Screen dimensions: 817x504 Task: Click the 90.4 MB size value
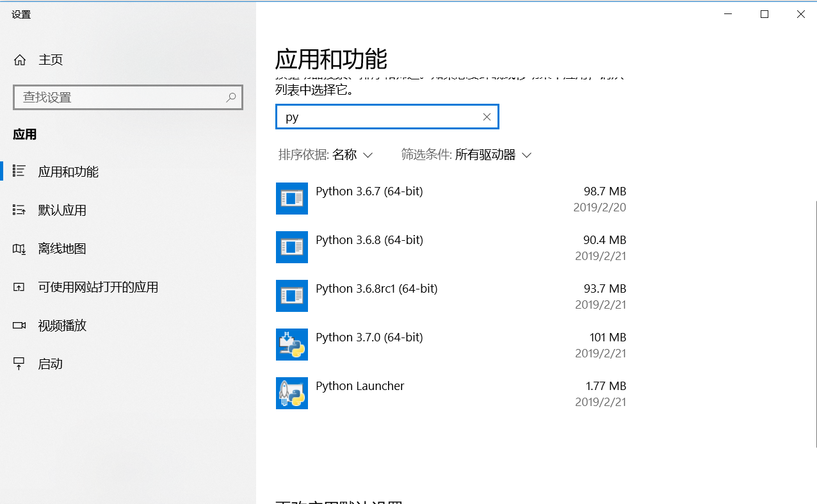pos(604,240)
